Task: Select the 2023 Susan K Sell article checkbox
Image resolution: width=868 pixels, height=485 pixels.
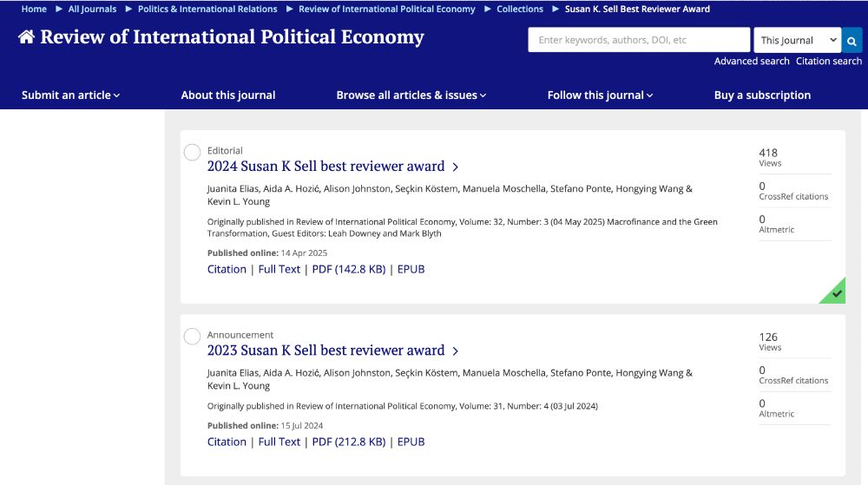Action: pyautogui.click(x=192, y=337)
